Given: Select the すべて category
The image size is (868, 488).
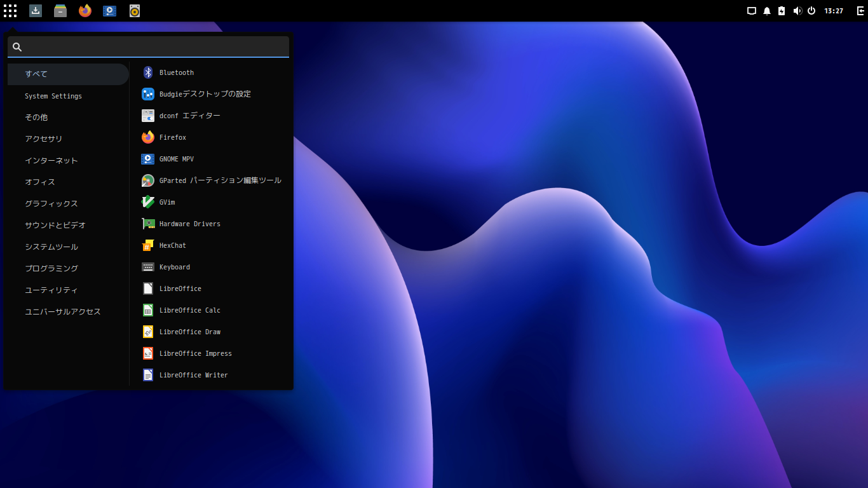Looking at the screenshot, I should pos(69,74).
